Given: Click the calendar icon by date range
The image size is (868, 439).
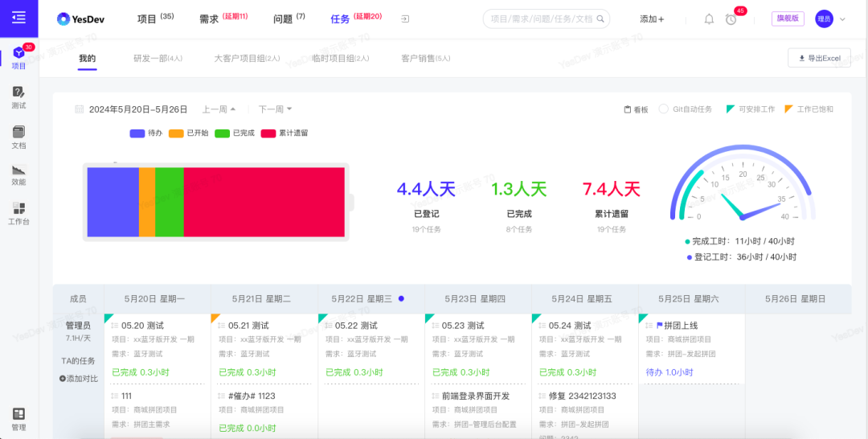Looking at the screenshot, I should (79, 109).
